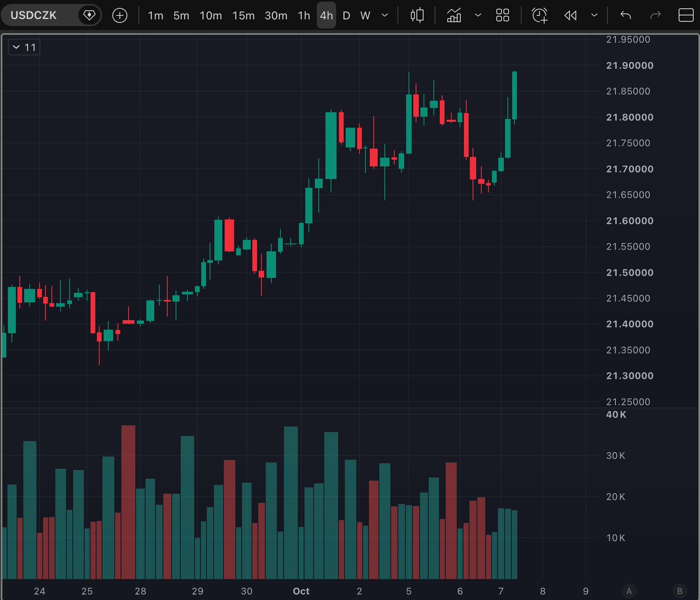Image resolution: width=700 pixels, height=600 pixels.
Task: Open the candlestick chart type selector
Action: (417, 16)
